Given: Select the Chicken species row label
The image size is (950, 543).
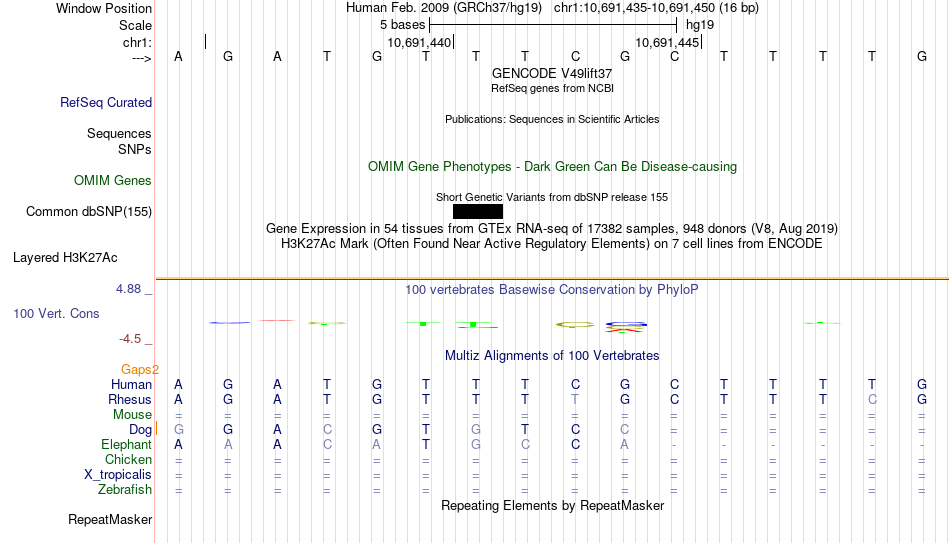Looking at the screenshot, I should [128, 459].
